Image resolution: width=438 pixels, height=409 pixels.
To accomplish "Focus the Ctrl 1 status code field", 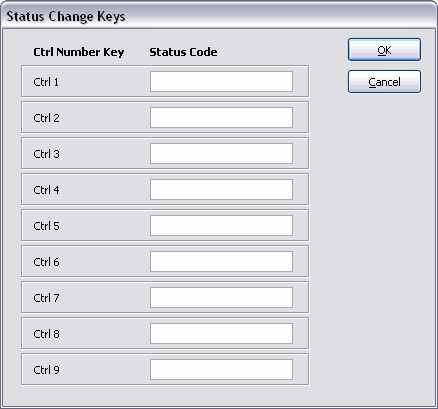I will (x=221, y=81).
